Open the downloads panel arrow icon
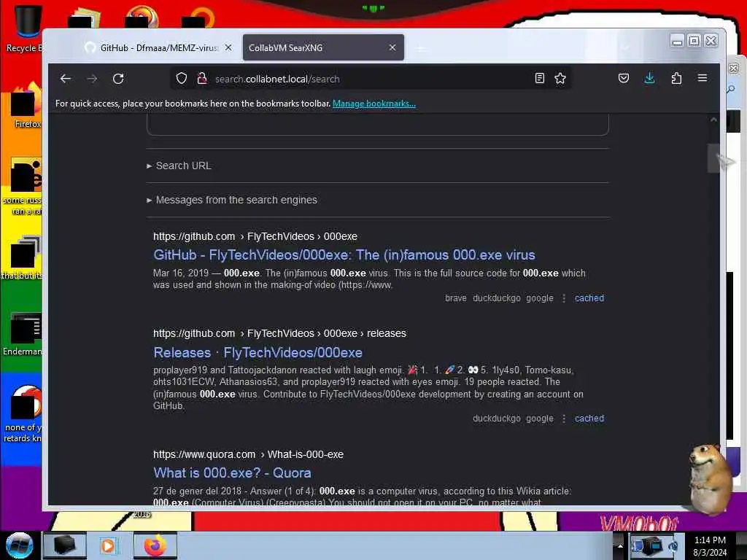 [x=649, y=78]
